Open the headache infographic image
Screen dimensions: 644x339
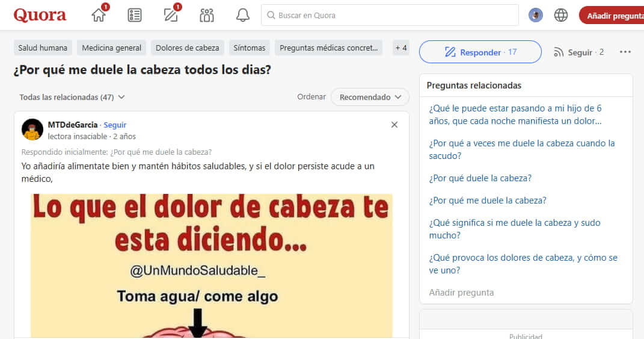pyautogui.click(x=212, y=266)
